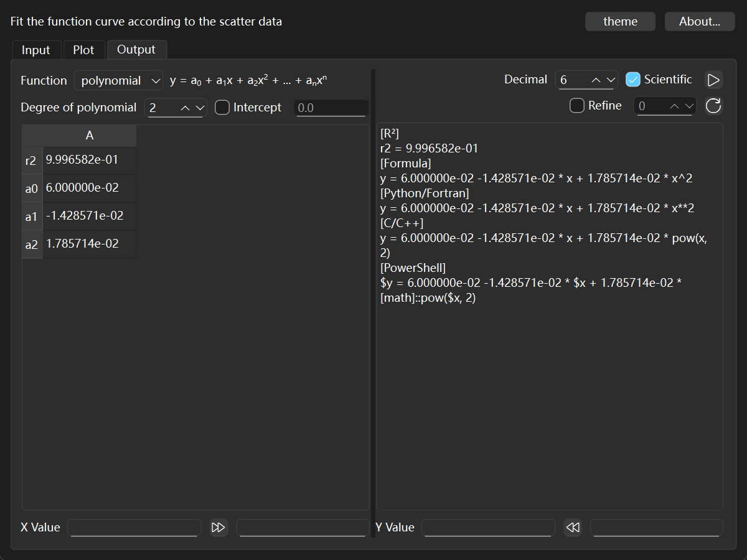
Task: Increase Degree of polynomial with up arrow
Action: pos(185,108)
